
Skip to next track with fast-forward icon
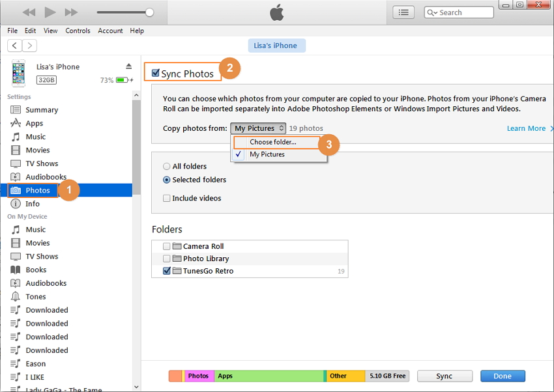point(71,12)
